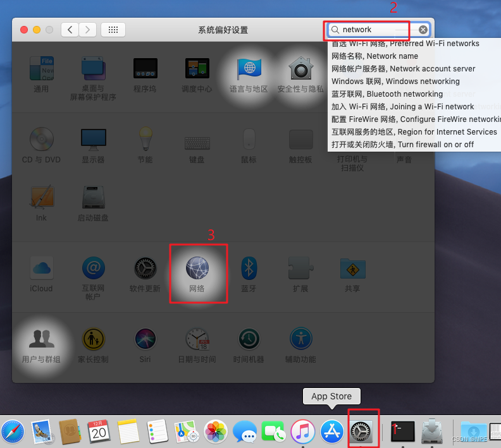Open Maps from the Dock

187,432
